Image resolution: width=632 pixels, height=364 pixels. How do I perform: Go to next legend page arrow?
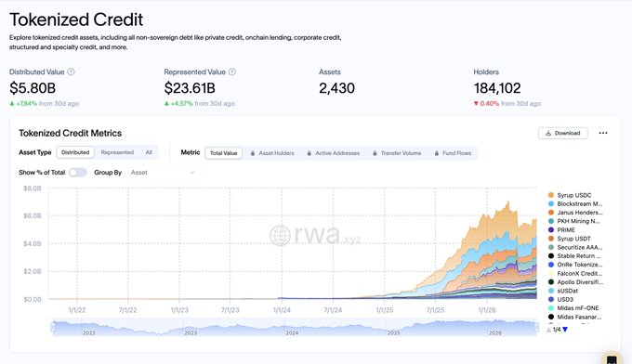565,330
